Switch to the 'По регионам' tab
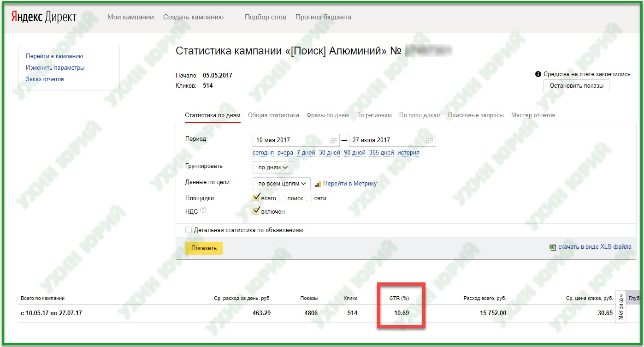This screenshot has width=644, height=347. point(374,115)
